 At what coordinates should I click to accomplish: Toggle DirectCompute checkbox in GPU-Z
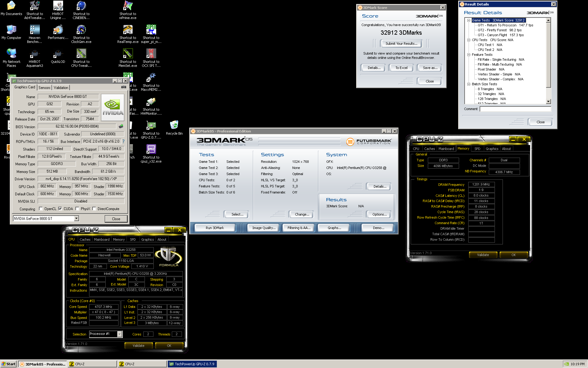(94, 209)
